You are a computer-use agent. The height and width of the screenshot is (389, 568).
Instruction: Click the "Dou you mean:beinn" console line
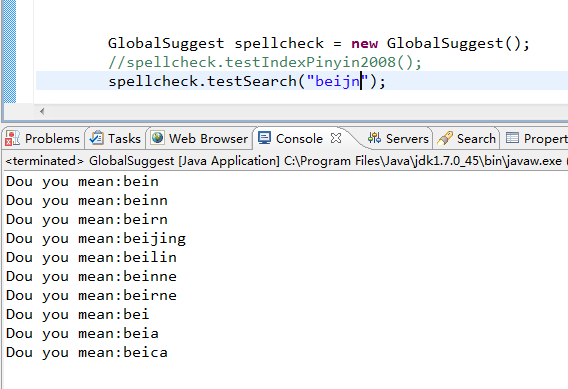pos(87,201)
